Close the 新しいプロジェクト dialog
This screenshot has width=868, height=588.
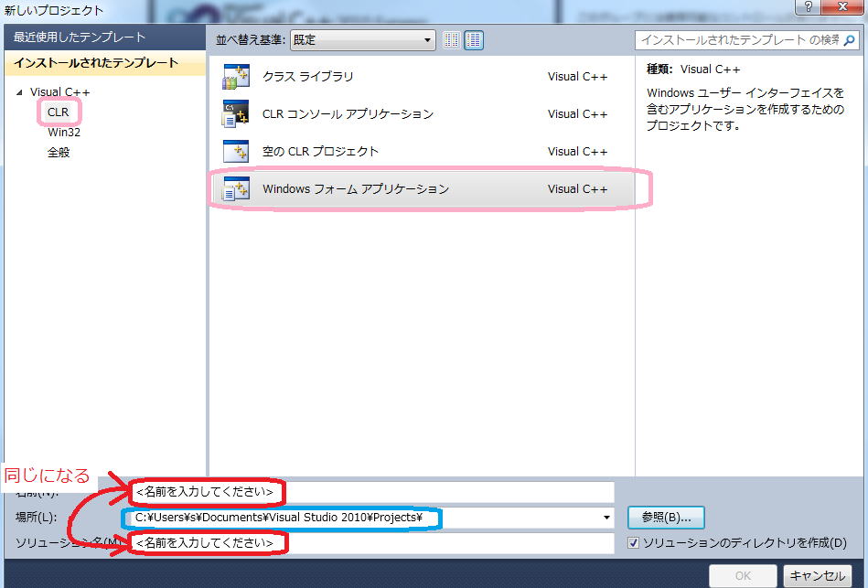(842, 6)
